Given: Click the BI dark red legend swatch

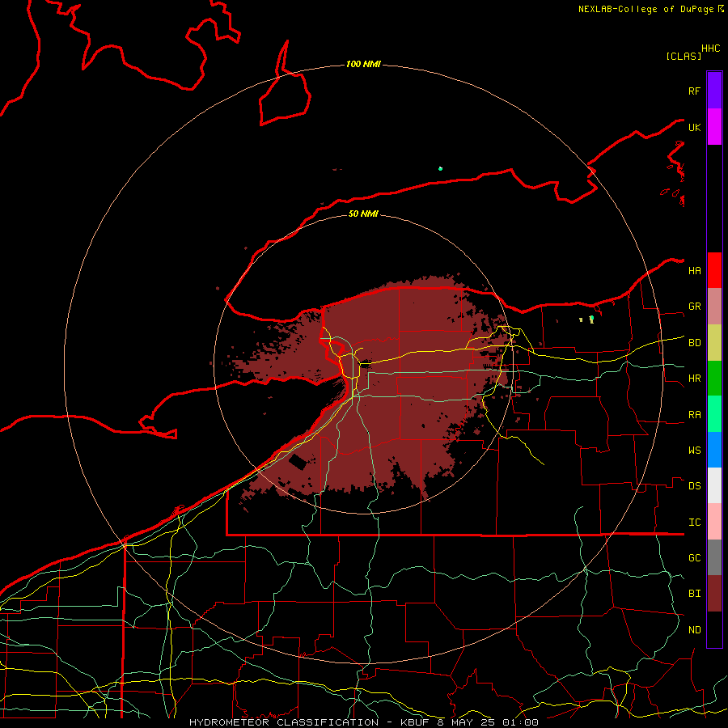Looking at the screenshot, I should (714, 594).
